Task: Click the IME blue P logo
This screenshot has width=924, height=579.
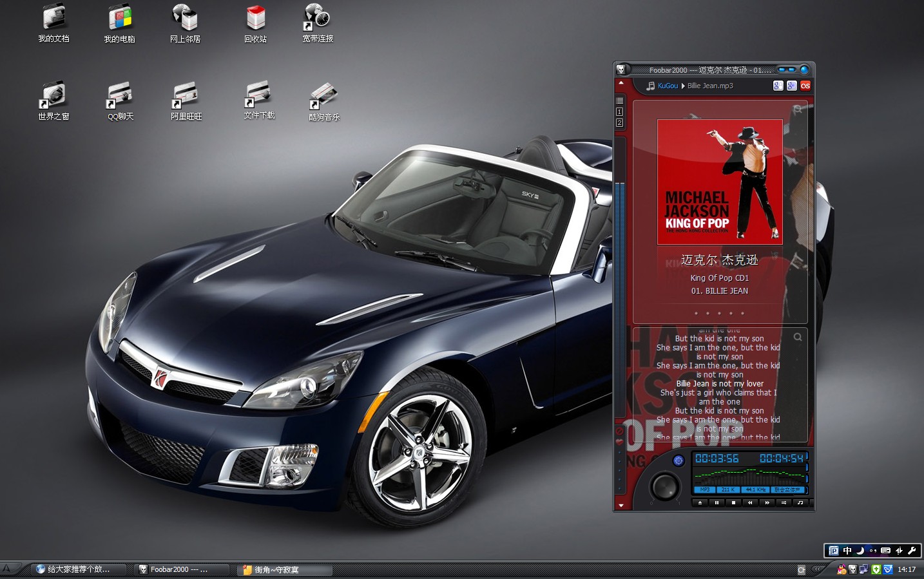Action: 834,551
